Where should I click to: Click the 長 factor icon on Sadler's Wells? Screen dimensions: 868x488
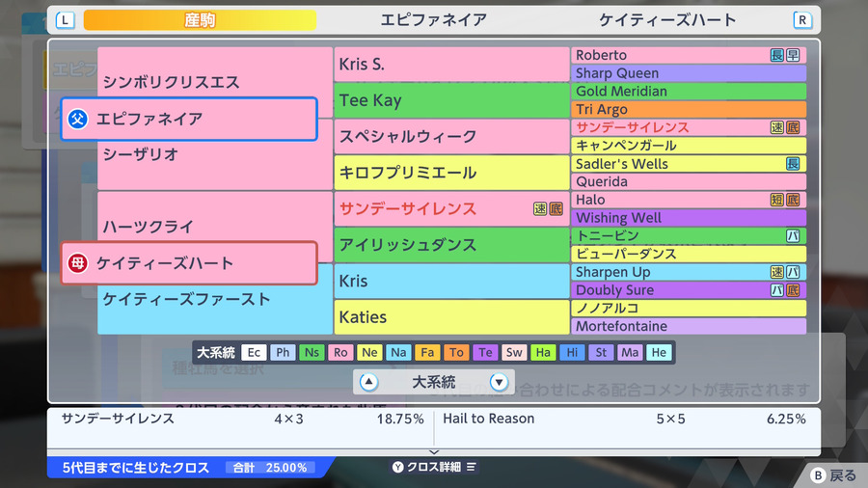[793, 164]
